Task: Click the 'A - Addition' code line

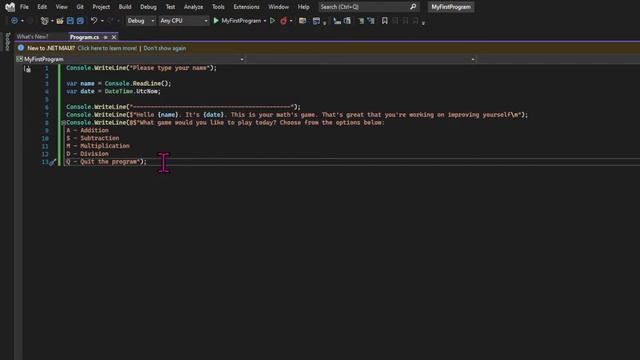Action: pyautogui.click(x=87, y=131)
